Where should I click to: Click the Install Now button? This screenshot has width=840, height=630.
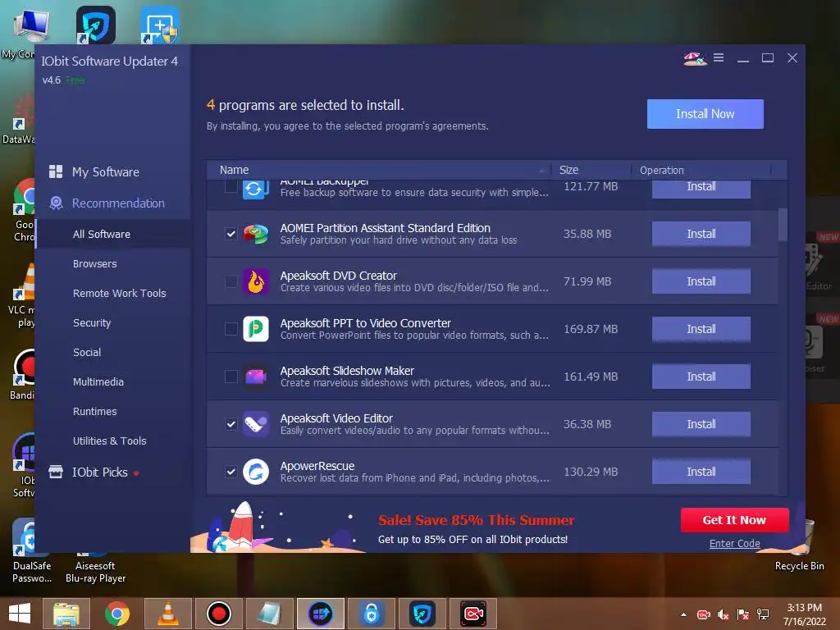click(x=705, y=113)
